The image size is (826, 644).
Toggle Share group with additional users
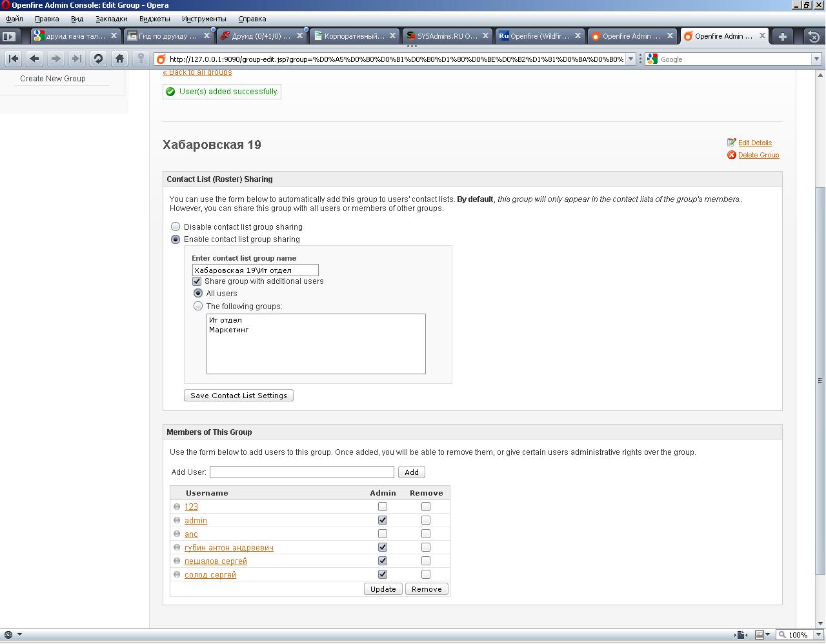[x=197, y=281]
